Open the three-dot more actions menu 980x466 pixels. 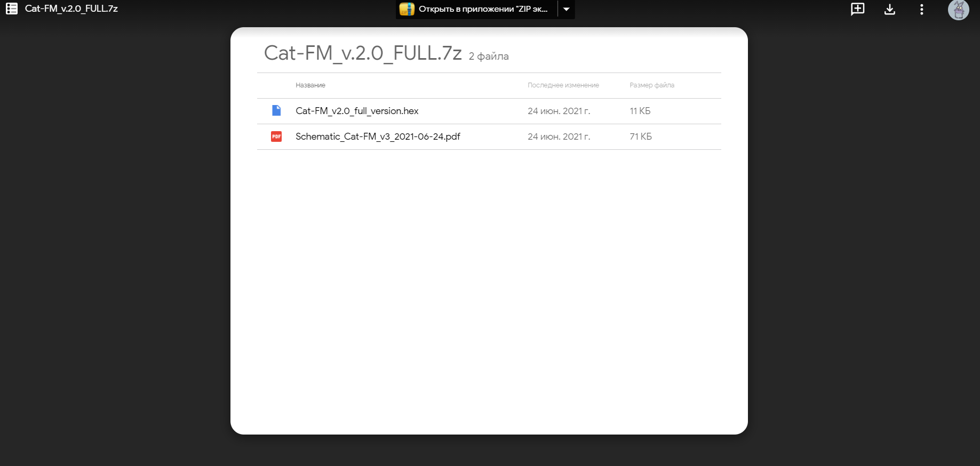click(x=921, y=9)
